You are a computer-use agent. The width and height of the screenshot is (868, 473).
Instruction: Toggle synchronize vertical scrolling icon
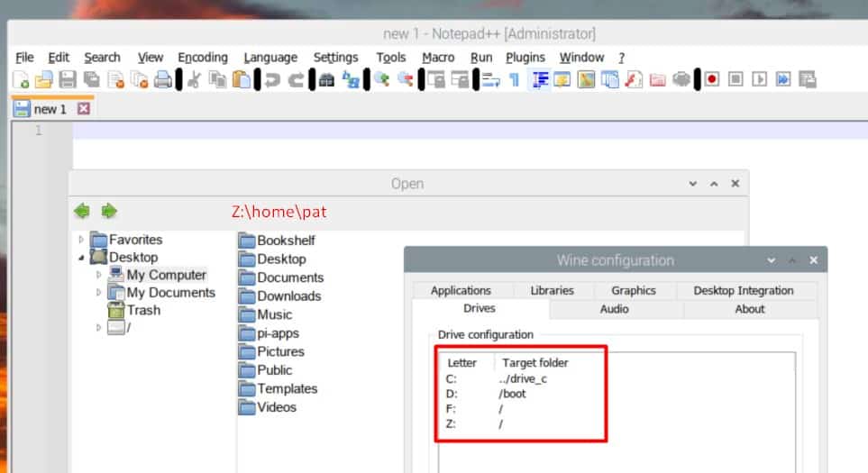436,79
